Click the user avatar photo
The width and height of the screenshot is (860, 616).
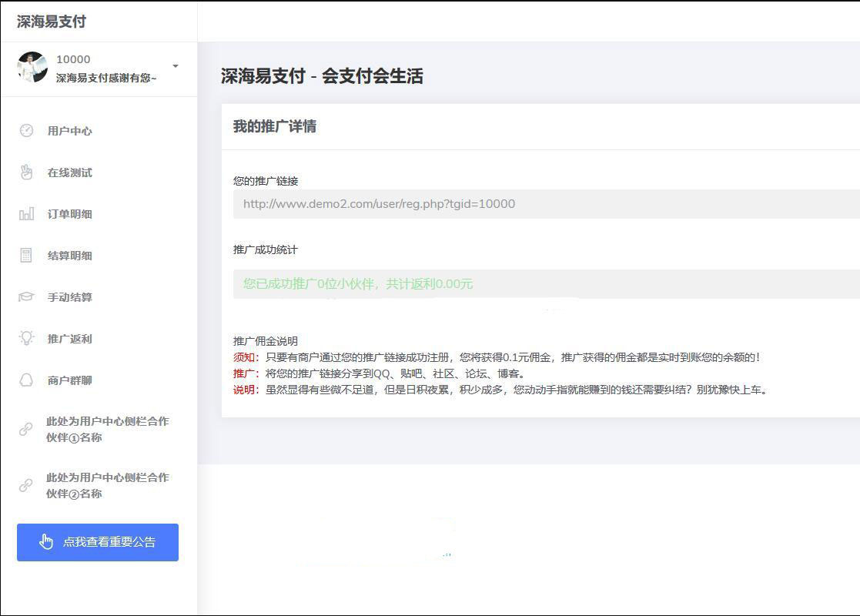(x=33, y=68)
